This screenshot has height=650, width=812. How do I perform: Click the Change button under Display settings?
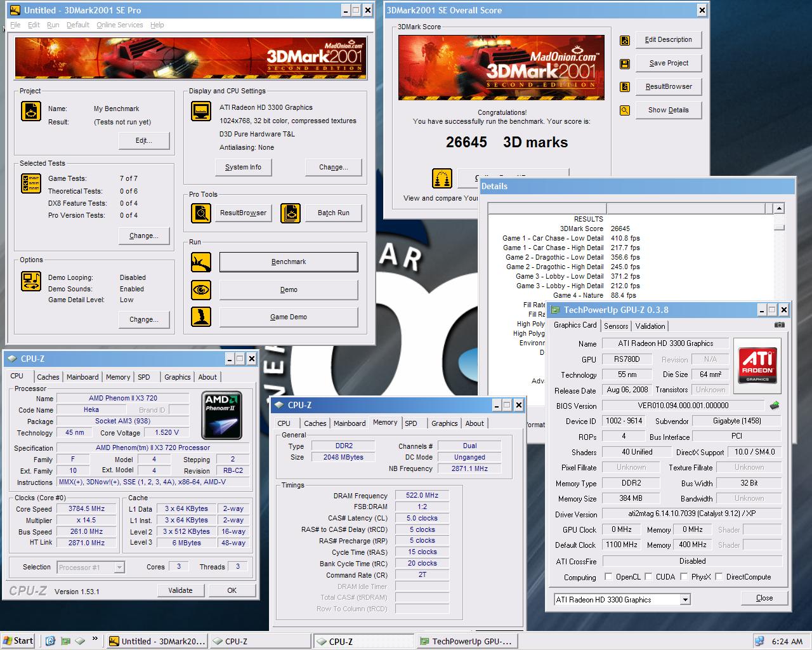[x=334, y=167]
